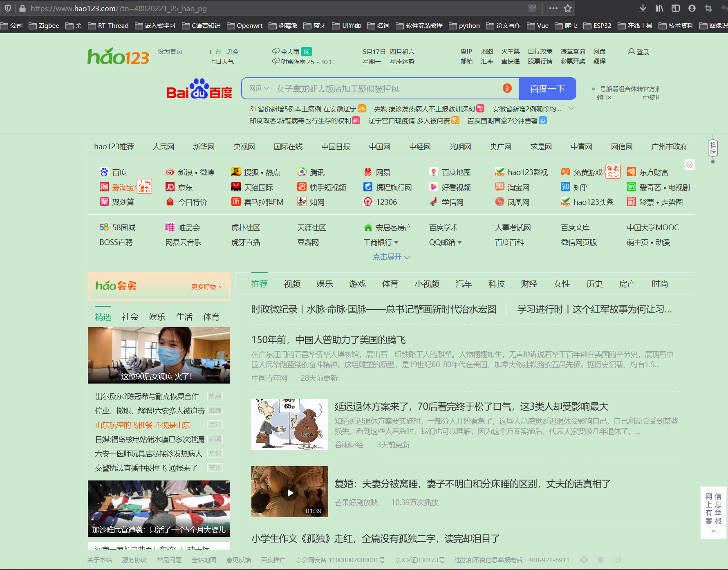Open 腾讯 icon link

(x=302, y=172)
